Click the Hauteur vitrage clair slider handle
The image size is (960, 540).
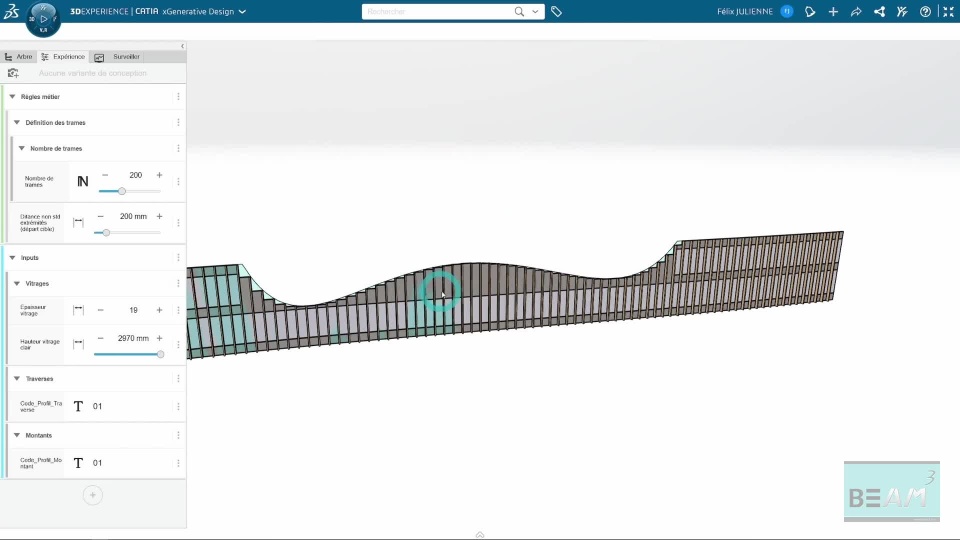(160, 354)
